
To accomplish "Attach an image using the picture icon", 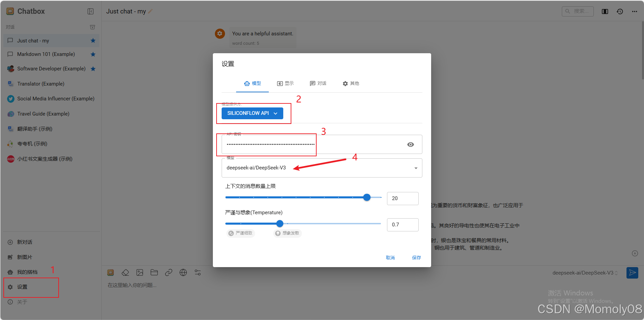I will pos(140,273).
